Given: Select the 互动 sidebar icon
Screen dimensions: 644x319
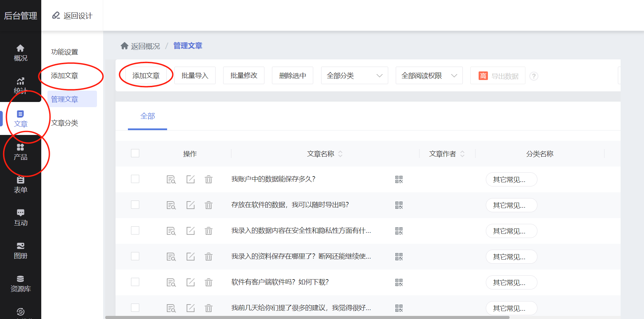Looking at the screenshot, I should tap(21, 217).
